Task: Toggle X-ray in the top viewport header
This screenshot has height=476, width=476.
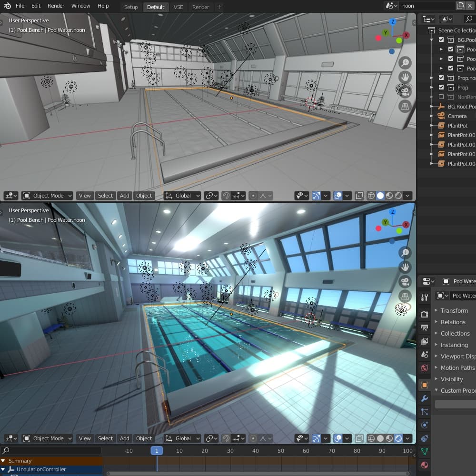Action: (360, 196)
